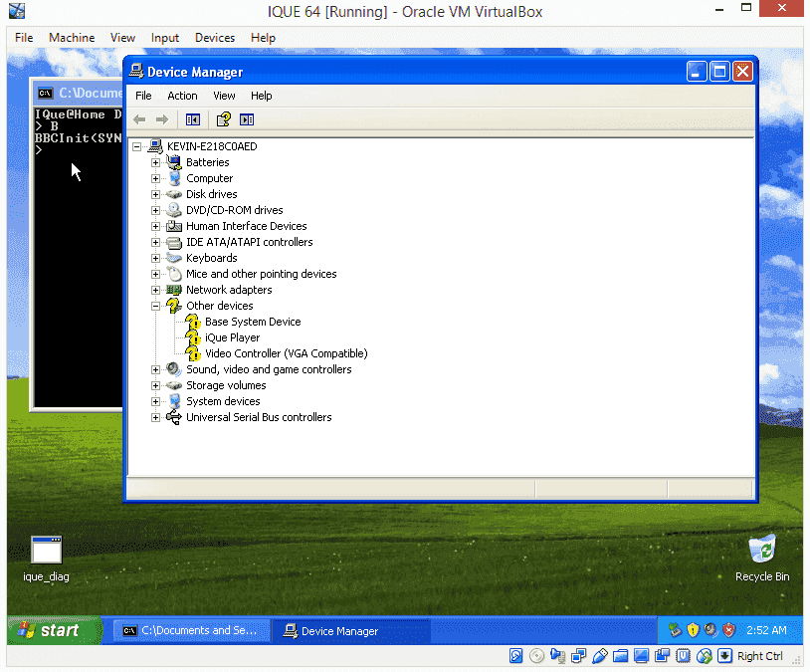The width and height of the screenshot is (810, 672).
Task: Click the command prompt window title bar
Action: pos(78,93)
